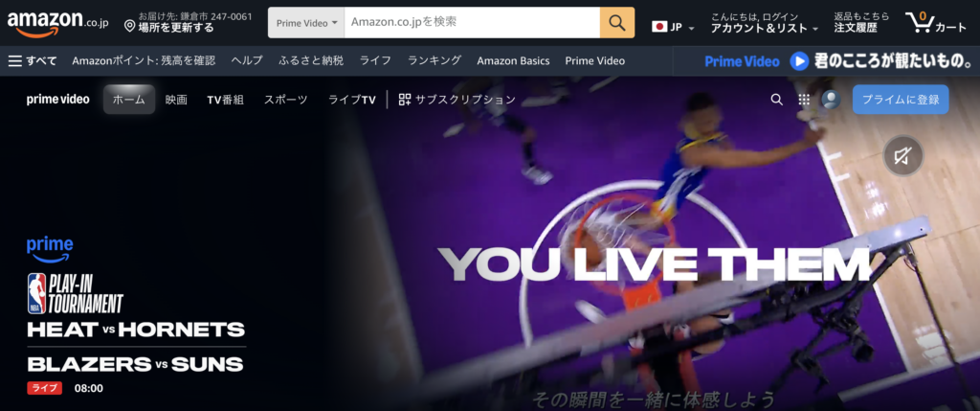Expand アカウント＆リスト account menu

click(x=764, y=28)
